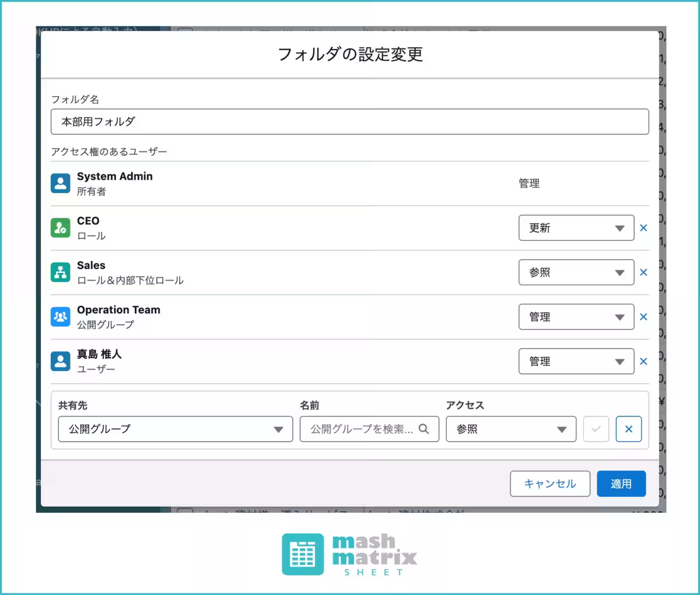Open the 参照 dropdown for Sales
The width and height of the screenshot is (700, 595).
tap(576, 272)
